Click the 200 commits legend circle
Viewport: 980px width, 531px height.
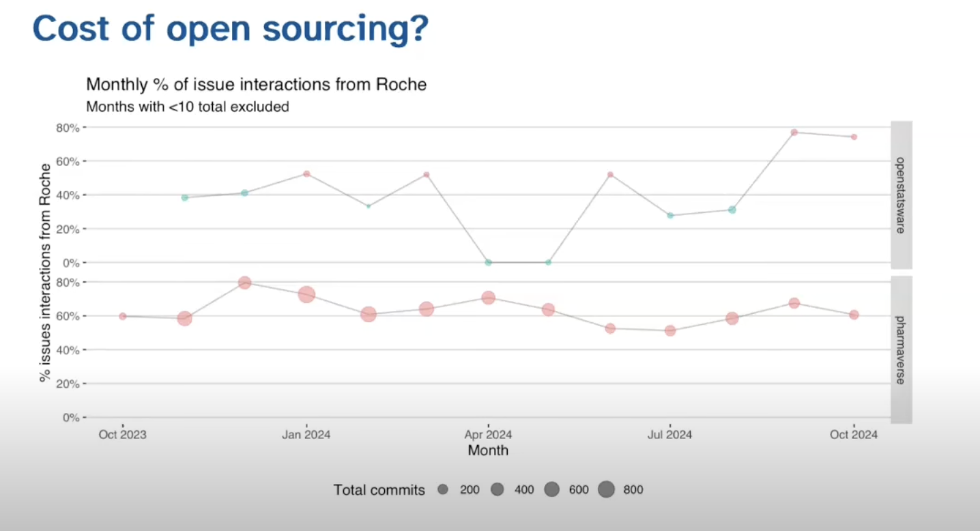tap(443, 489)
